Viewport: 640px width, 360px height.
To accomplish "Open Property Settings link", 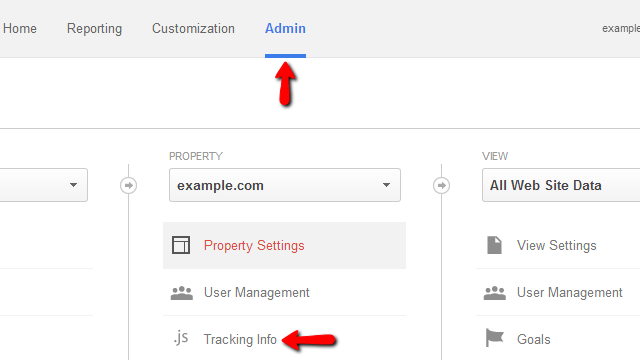I will pos(254,246).
